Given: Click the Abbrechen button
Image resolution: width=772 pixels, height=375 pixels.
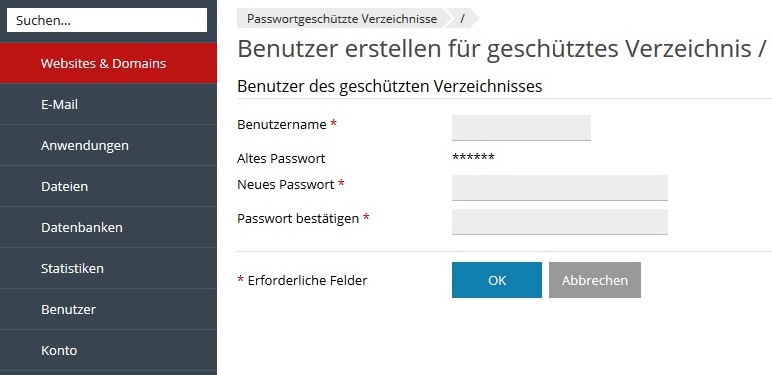Looking at the screenshot, I should pyautogui.click(x=595, y=280).
